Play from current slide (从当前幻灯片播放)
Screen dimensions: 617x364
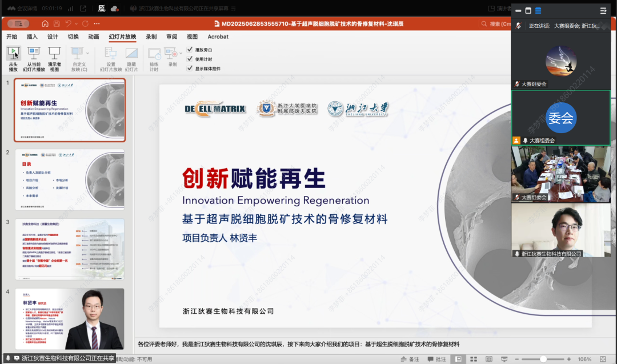(34, 59)
